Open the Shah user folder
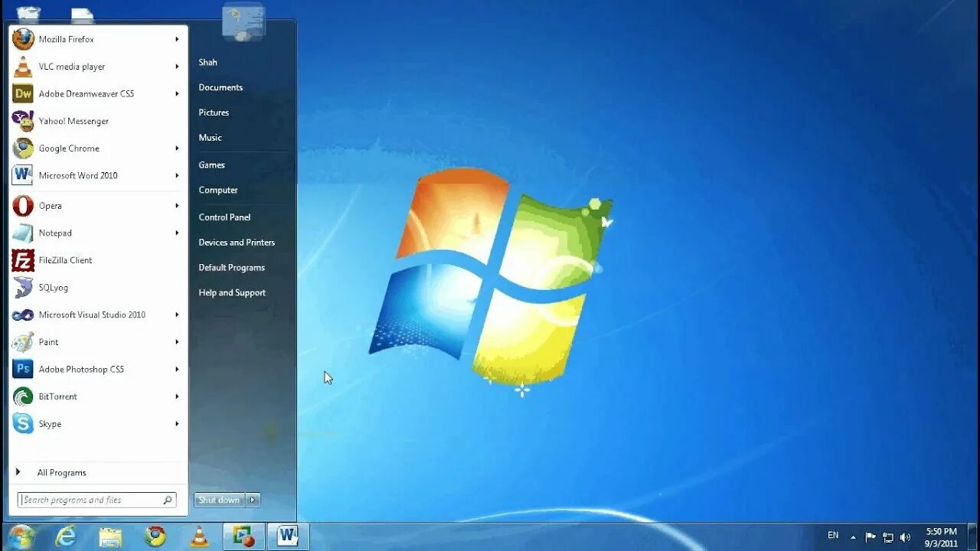This screenshot has height=551, width=980. (207, 62)
